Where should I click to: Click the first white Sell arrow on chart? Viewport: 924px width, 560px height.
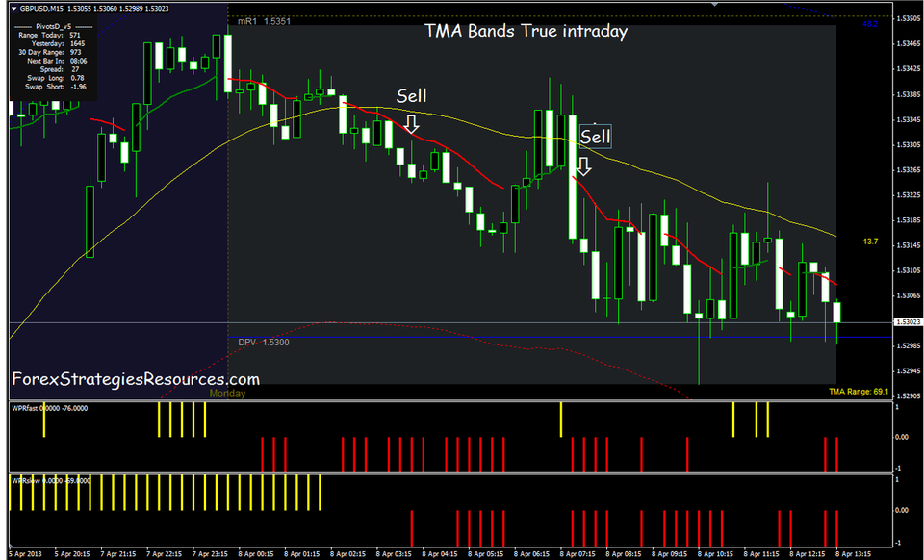[413, 122]
